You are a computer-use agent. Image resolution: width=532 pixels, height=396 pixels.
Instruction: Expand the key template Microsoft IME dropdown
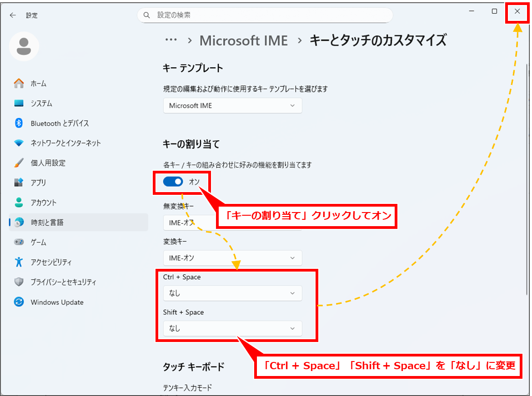pos(232,106)
